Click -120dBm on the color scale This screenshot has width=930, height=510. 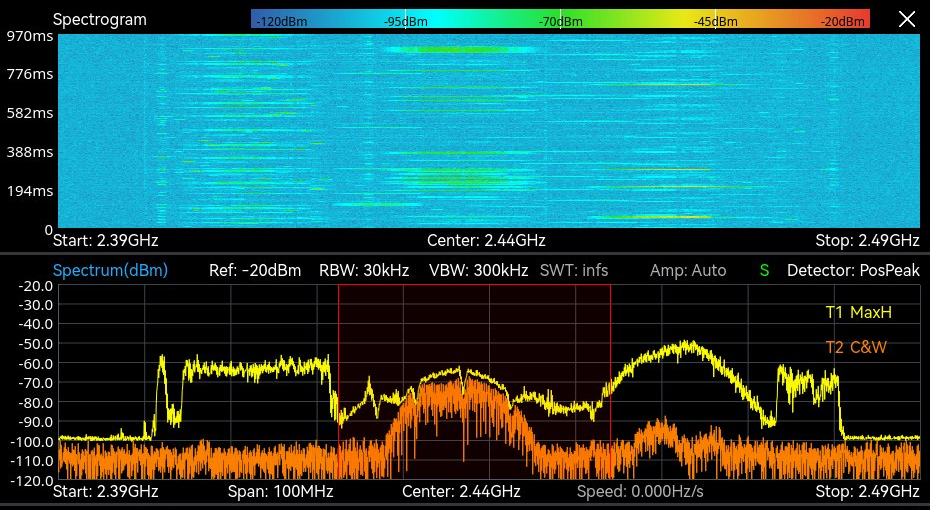282,22
